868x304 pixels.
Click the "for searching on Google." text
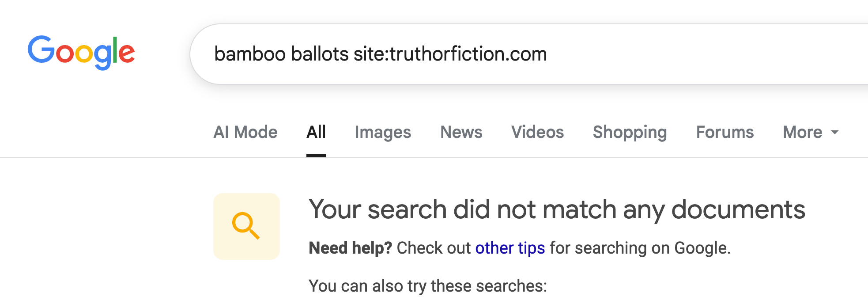click(x=640, y=248)
